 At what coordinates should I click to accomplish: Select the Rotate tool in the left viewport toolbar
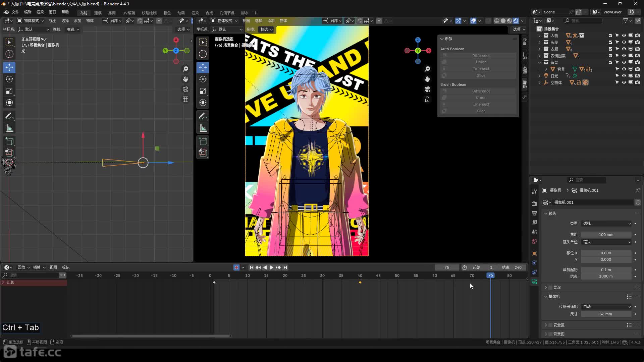pyautogui.click(x=9, y=79)
